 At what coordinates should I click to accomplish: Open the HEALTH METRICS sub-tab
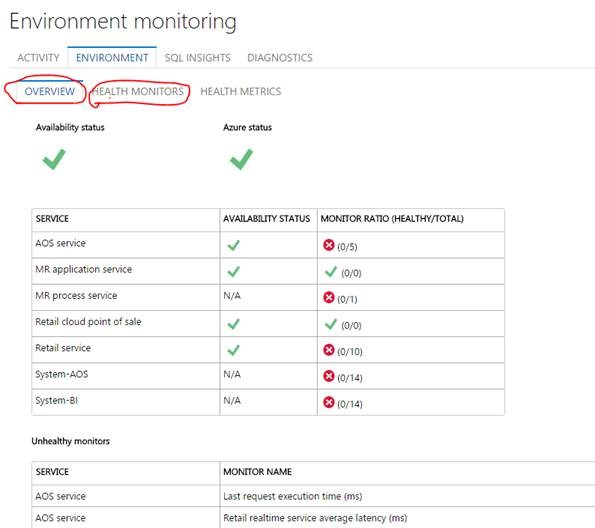point(241,91)
